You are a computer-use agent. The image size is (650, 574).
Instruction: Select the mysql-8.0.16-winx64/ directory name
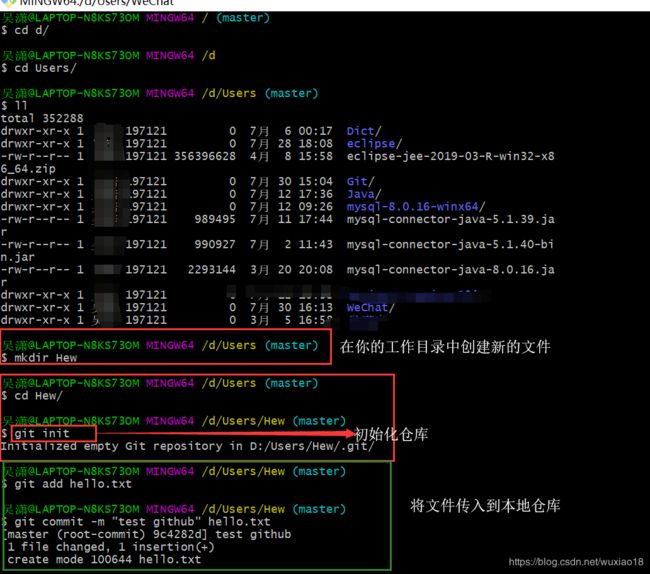click(x=416, y=206)
